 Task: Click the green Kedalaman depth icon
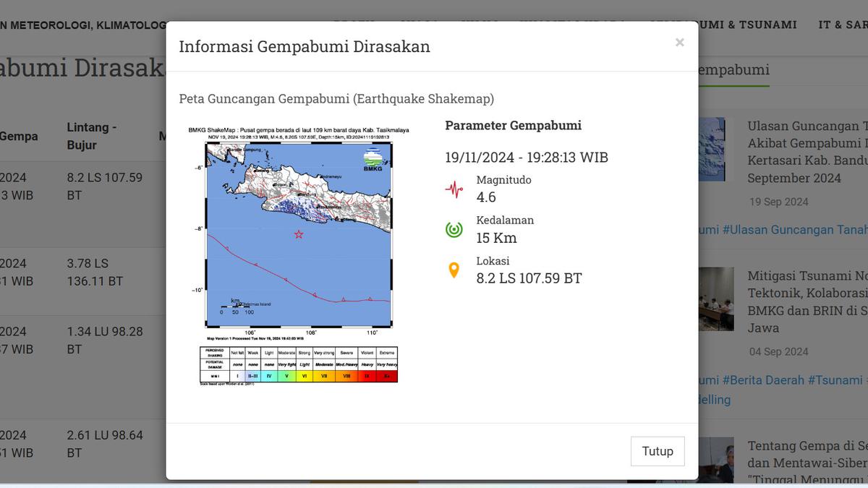(454, 228)
